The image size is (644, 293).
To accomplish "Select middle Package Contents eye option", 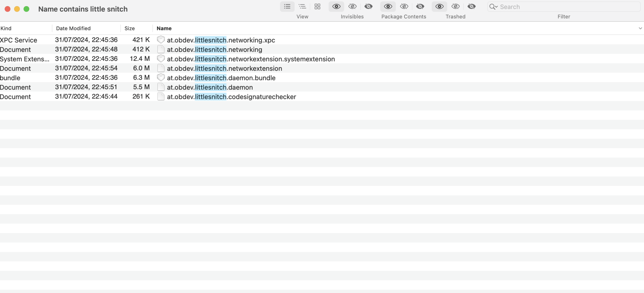I will (404, 6).
